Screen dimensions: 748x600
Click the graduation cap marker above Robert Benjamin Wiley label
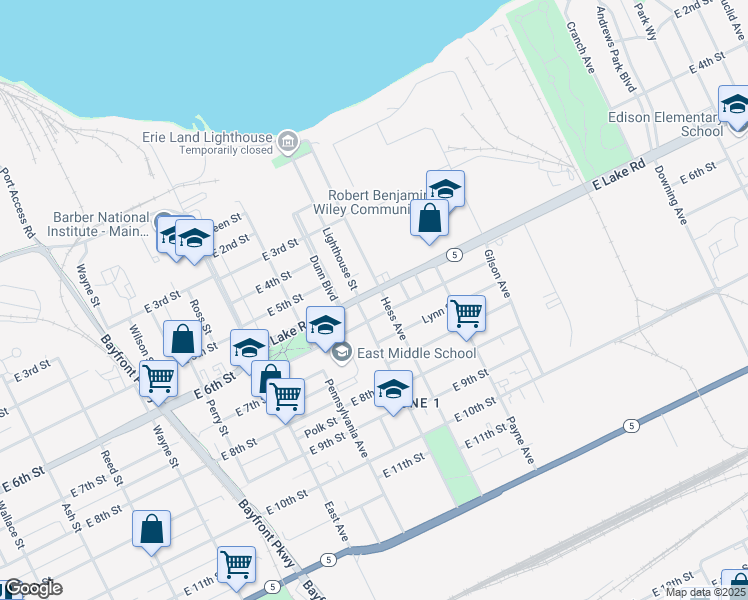tap(446, 188)
